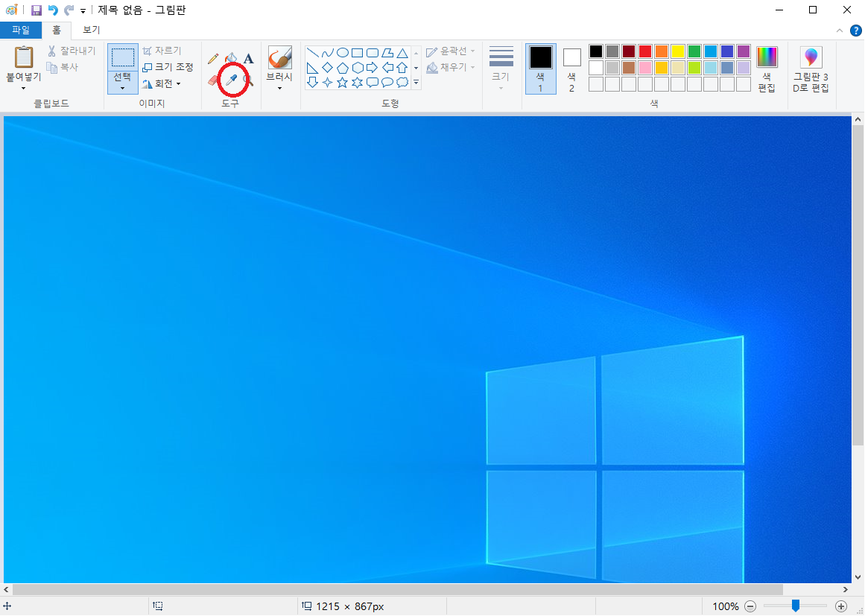
Task: Click the 100% zoom level text
Action: click(726, 606)
